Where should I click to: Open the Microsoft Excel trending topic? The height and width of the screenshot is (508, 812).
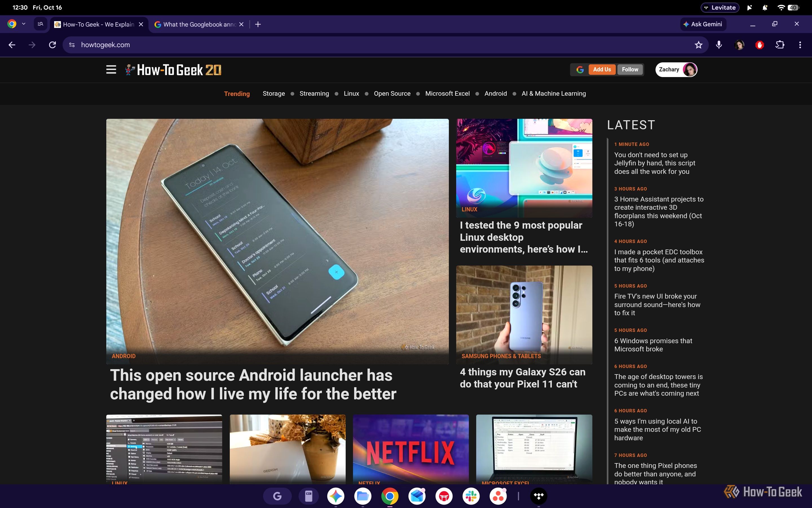pyautogui.click(x=447, y=93)
